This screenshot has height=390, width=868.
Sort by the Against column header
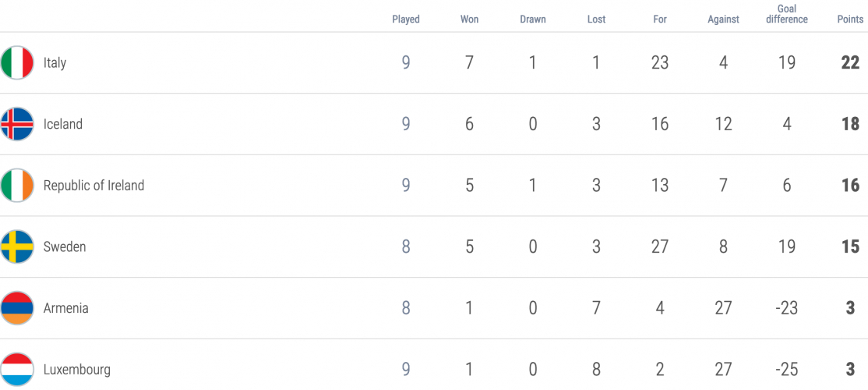[x=724, y=19]
